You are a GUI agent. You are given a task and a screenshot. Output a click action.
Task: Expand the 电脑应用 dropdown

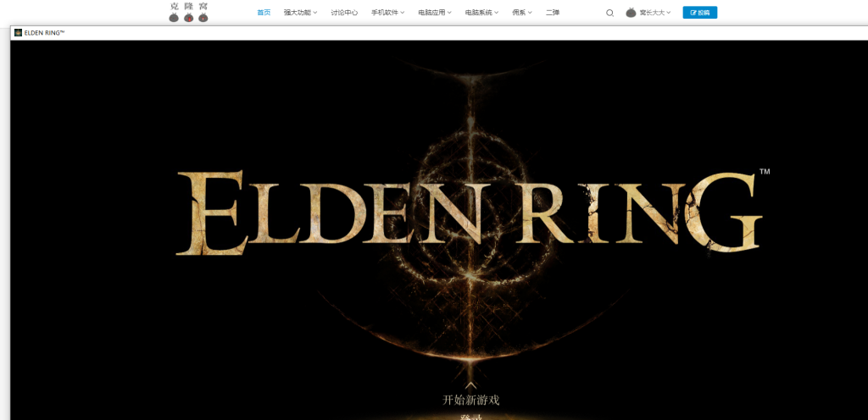435,12
